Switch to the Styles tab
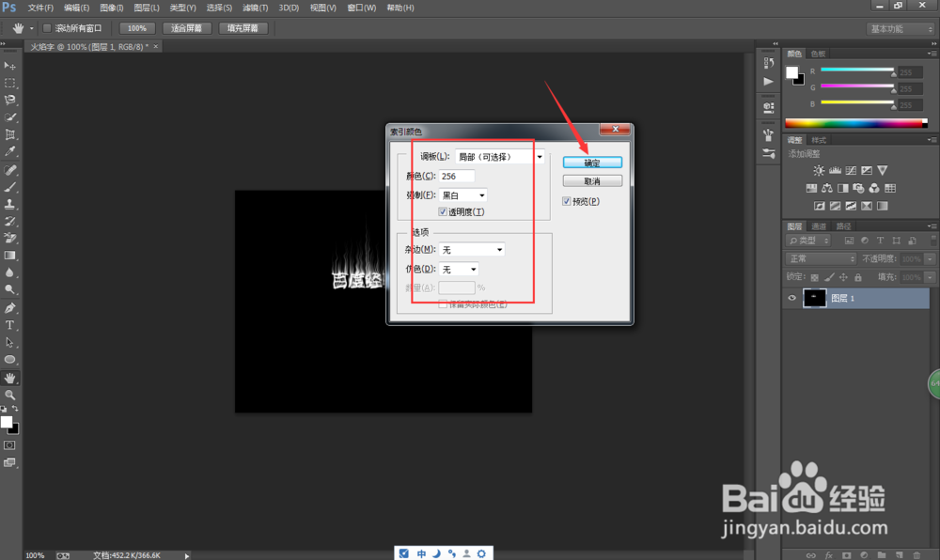 [819, 140]
